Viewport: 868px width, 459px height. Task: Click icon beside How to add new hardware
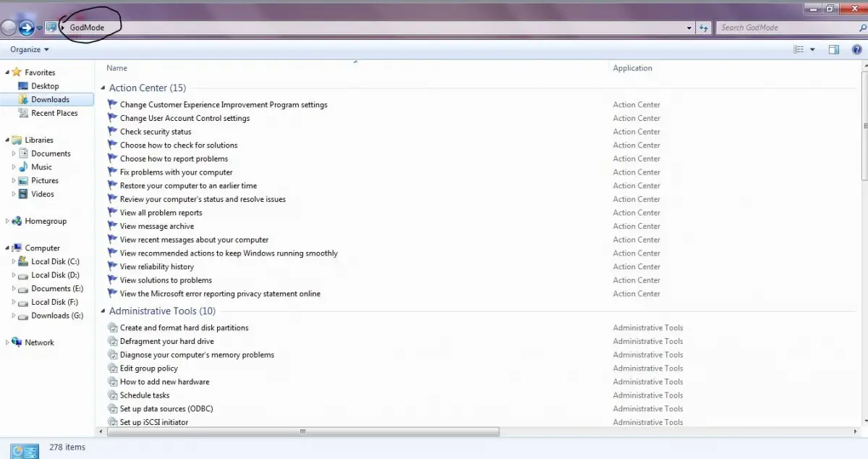112,382
